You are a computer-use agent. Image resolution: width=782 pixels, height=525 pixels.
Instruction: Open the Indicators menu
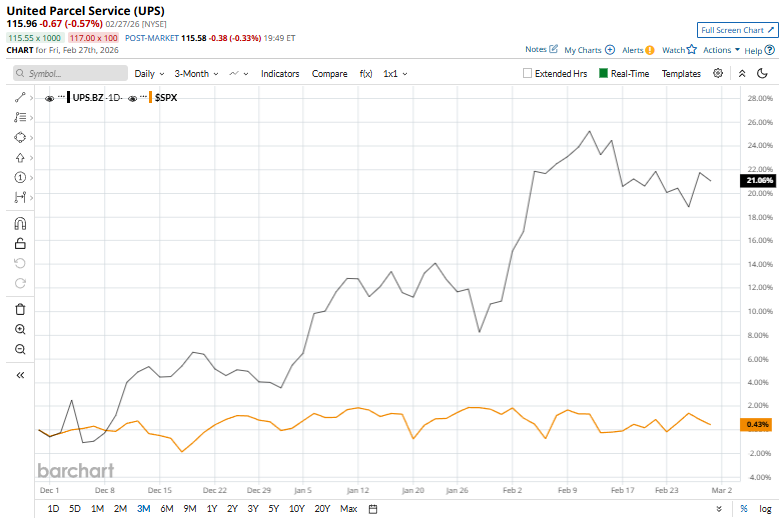click(x=280, y=73)
